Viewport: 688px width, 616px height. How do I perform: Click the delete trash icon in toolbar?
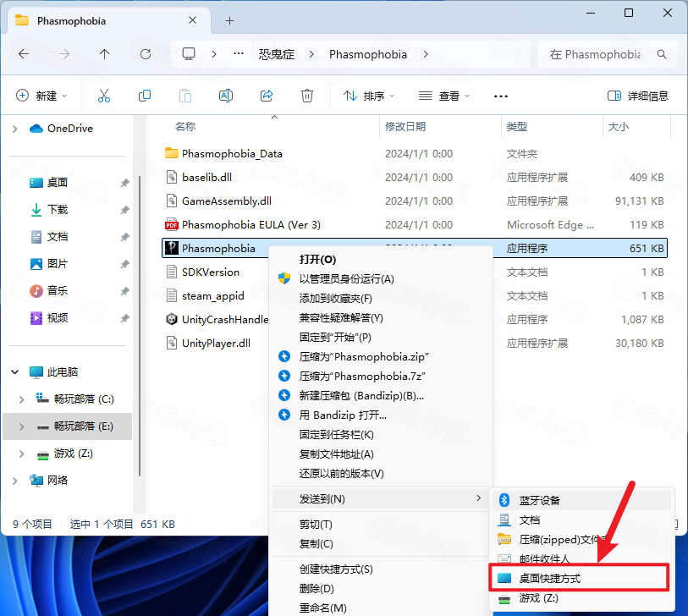pos(306,96)
